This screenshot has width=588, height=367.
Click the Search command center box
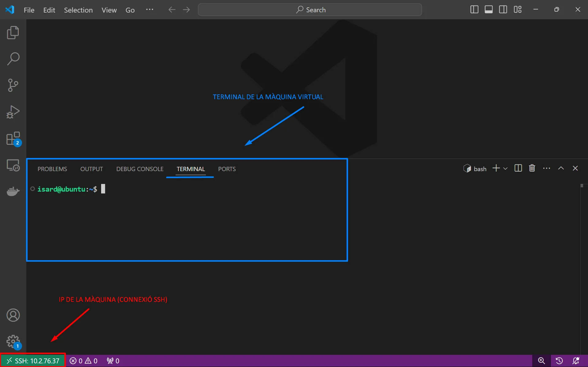click(310, 10)
